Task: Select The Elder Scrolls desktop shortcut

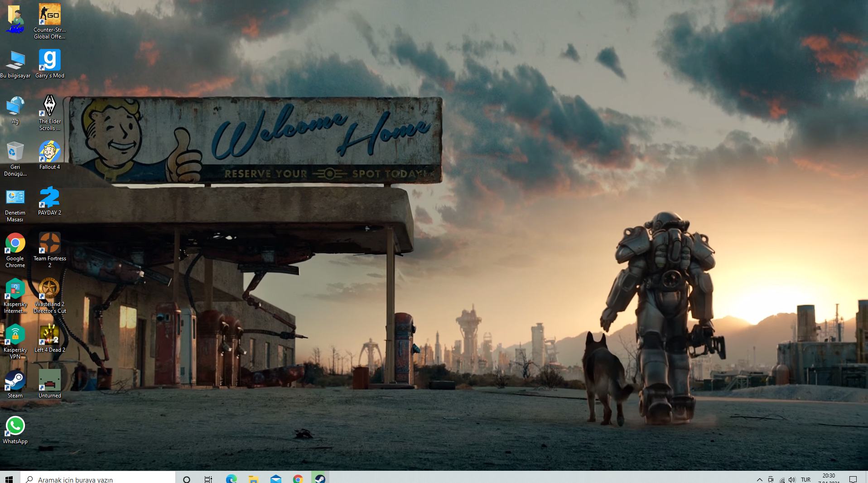Action: coord(49,113)
